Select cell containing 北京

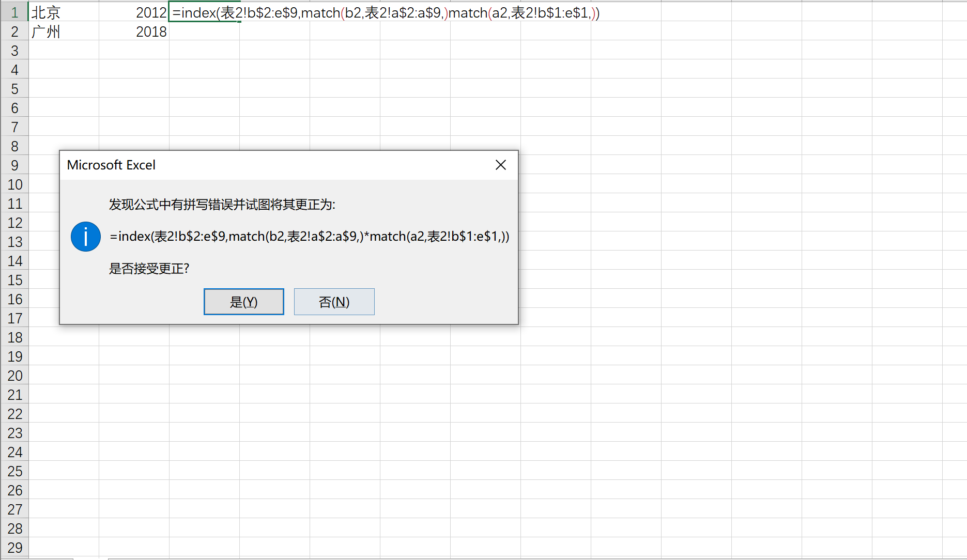pyautogui.click(x=64, y=12)
